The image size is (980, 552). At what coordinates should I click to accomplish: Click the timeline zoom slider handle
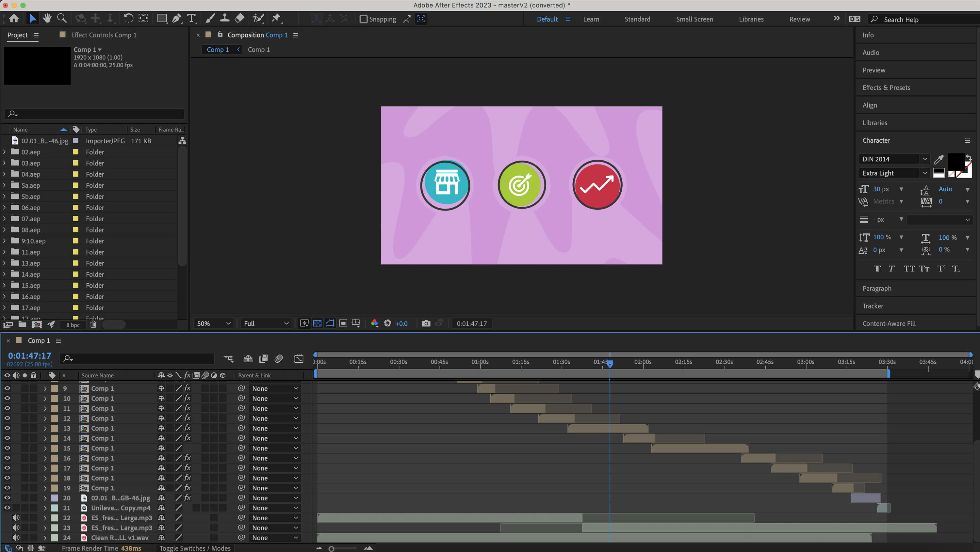coord(331,549)
